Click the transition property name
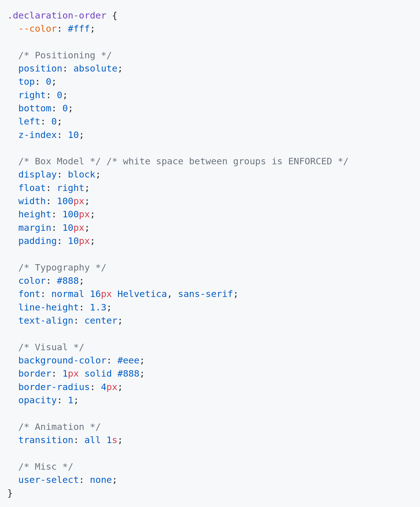 (x=46, y=440)
